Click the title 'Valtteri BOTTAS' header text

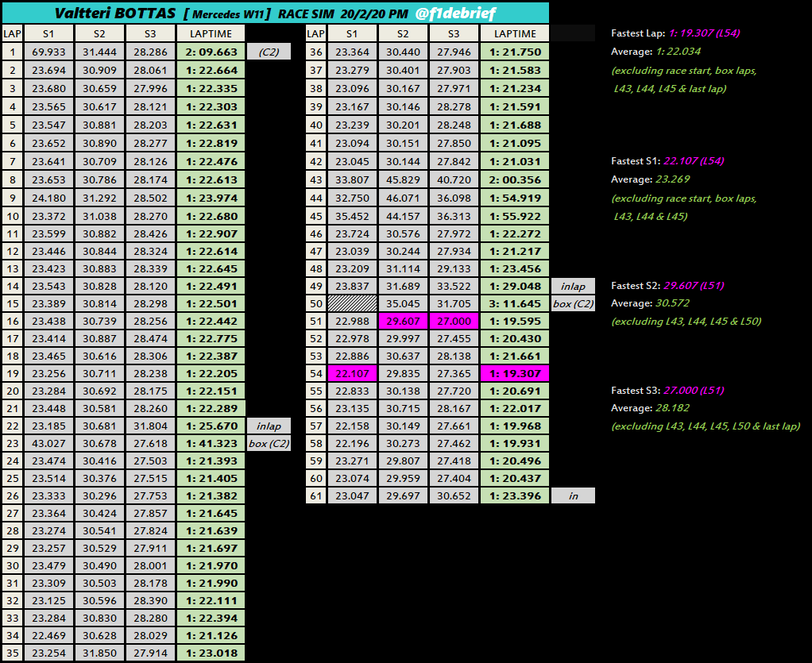coord(115,13)
